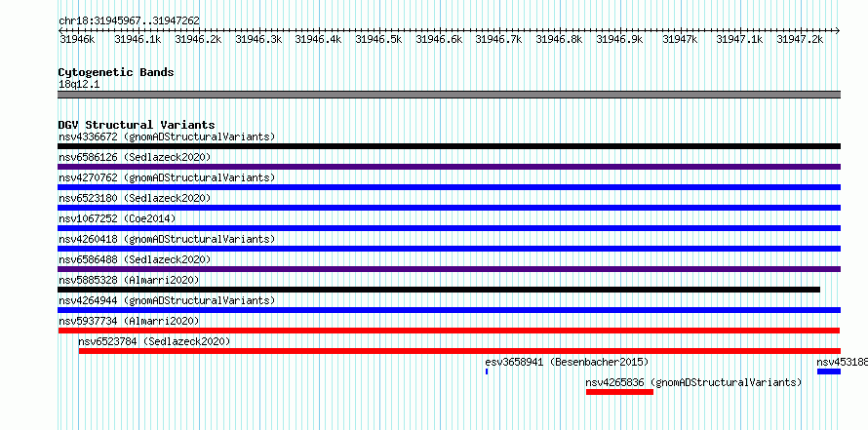Screen dimensions: 868x430
Task: Click ruler position 31946k
Action: click(x=77, y=39)
